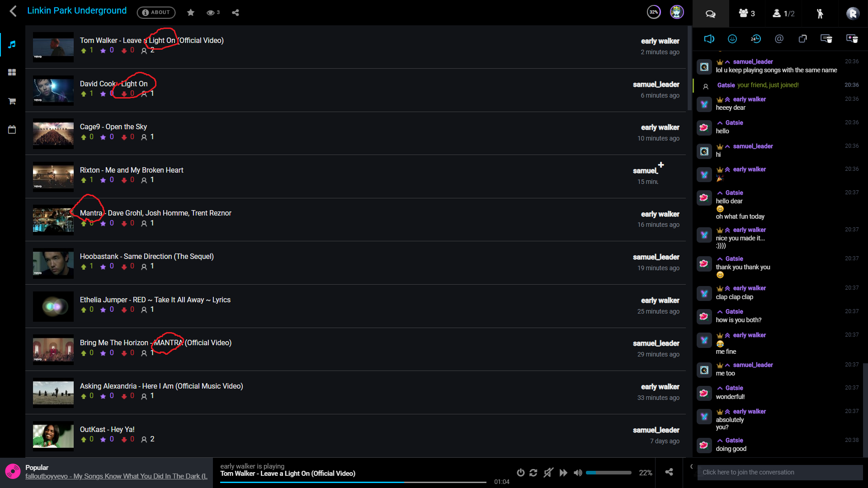Screen dimensions: 868x488
Task: Open samuel_leader's name in same name message
Action: pos(753,62)
